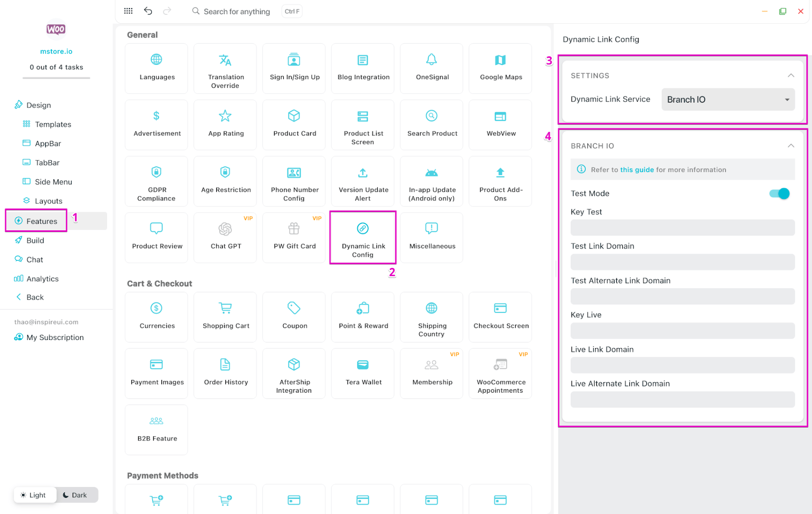Disable the Test Mode toggle
812x514 pixels.
[x=780, y=193]
